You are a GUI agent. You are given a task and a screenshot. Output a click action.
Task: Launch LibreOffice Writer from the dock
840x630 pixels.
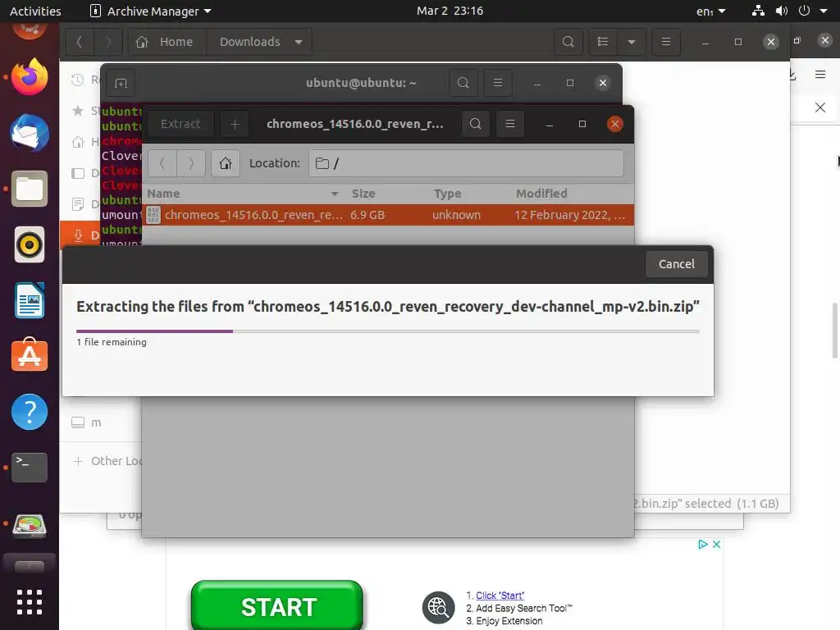30,300
